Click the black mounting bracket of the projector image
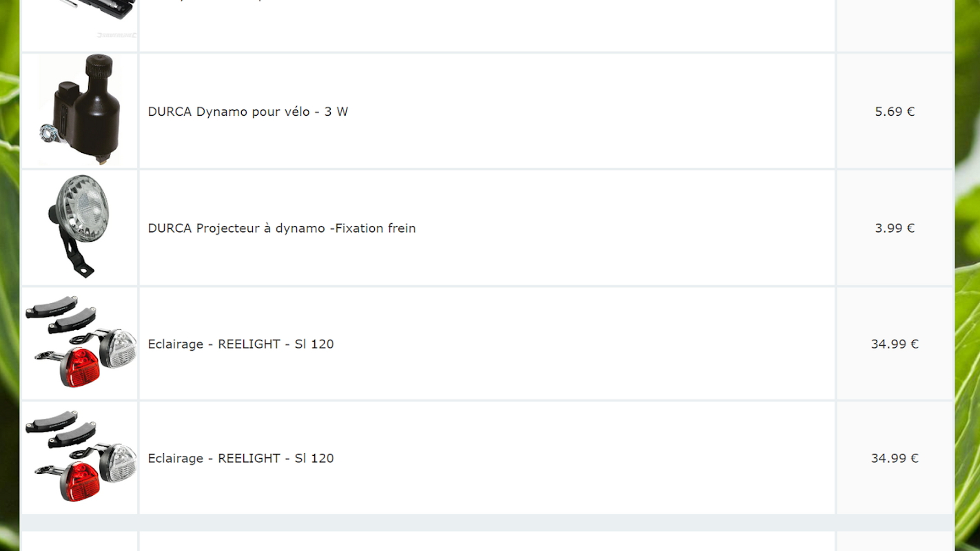980x551 pixels. [x=74, y=255]
